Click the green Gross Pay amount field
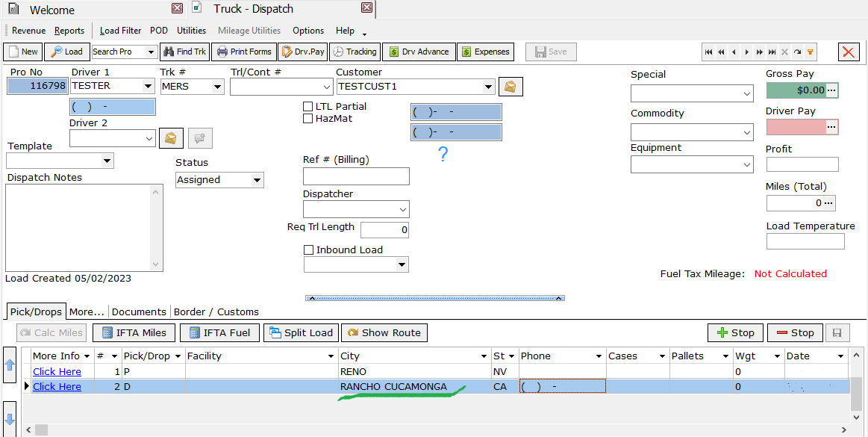The height and width of the screenshot is (437, 868). 796,90
